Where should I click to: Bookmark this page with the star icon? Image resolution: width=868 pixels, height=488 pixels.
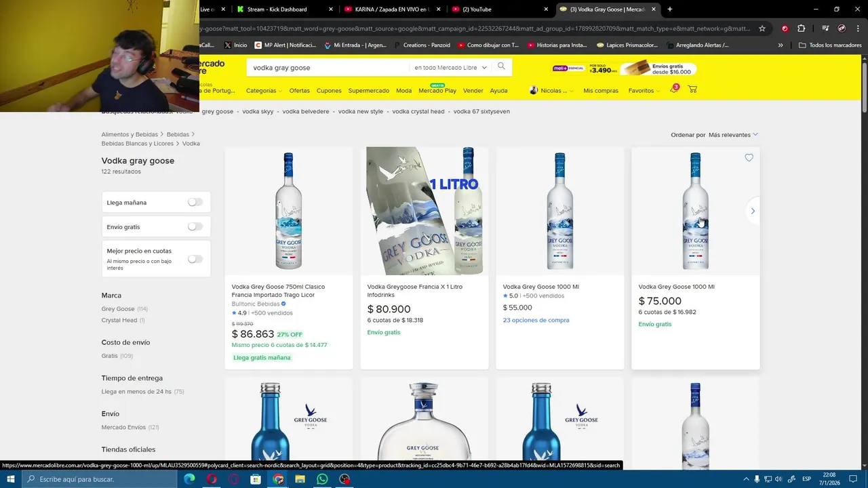click(x=762, y=28)
